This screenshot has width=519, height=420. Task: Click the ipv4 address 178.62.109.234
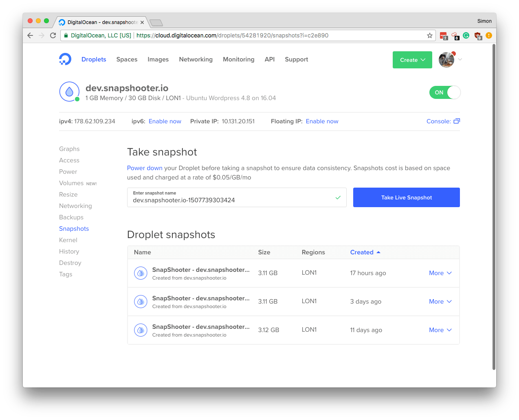coord(95,121)
